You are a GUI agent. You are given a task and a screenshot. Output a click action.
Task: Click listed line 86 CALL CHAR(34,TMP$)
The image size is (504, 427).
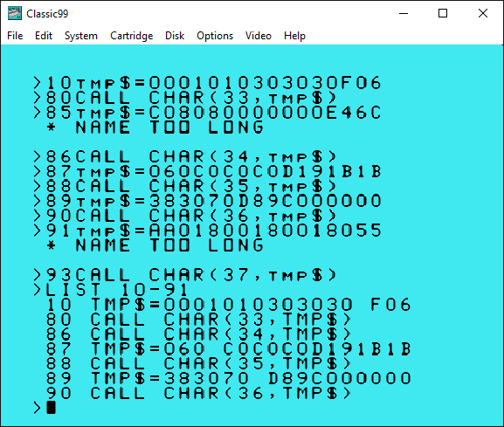pyautogui.click(x=198, y=334)
